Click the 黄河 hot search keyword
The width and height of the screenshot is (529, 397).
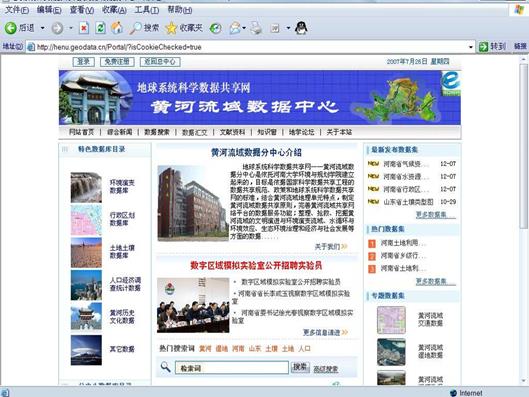point(205,348)
